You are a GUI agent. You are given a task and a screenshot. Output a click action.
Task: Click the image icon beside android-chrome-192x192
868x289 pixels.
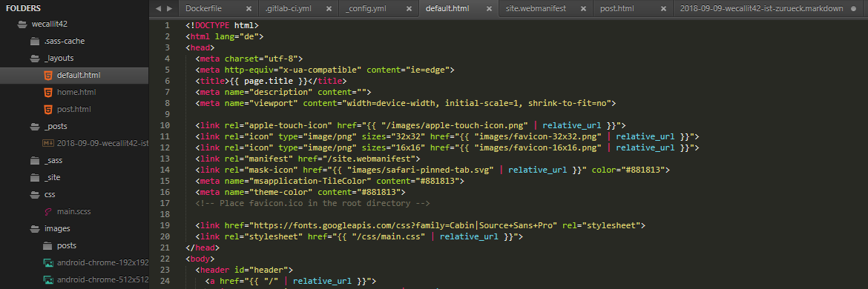click(47, 262)
